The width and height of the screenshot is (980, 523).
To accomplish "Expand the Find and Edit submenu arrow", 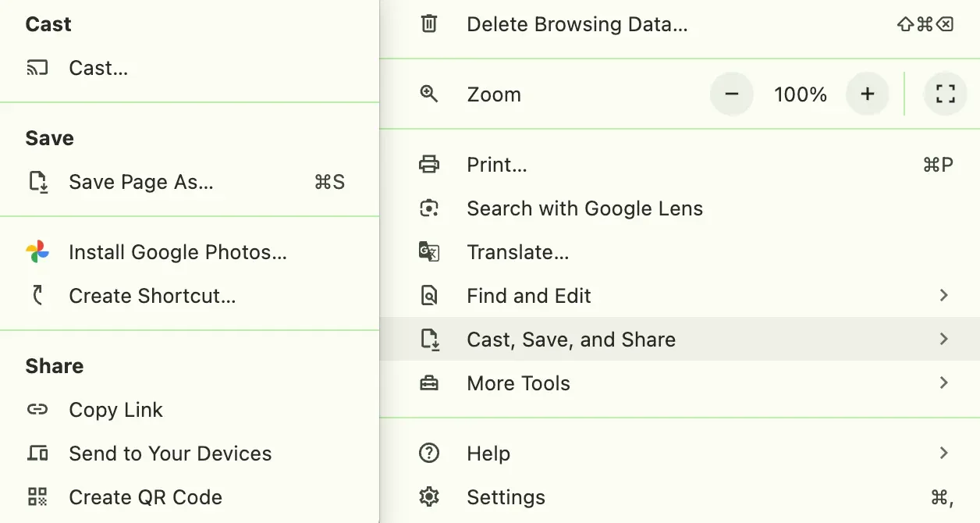I will [944, 296].
